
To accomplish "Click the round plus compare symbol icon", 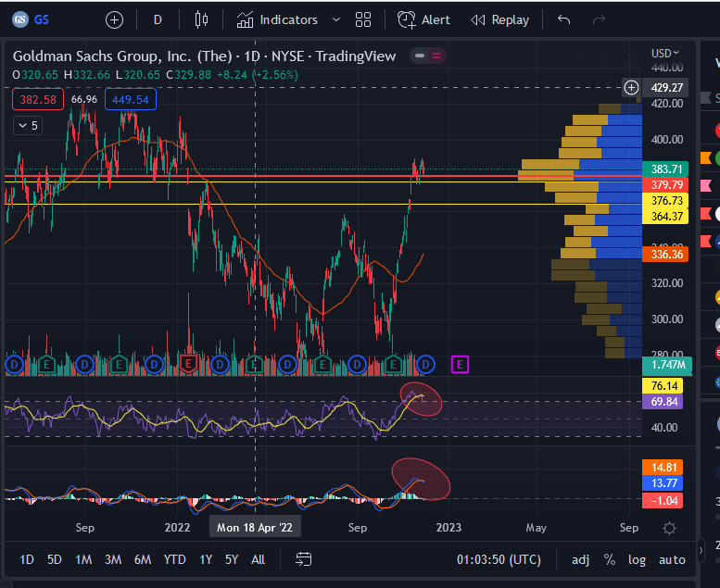I will click(x=114, y=19).
